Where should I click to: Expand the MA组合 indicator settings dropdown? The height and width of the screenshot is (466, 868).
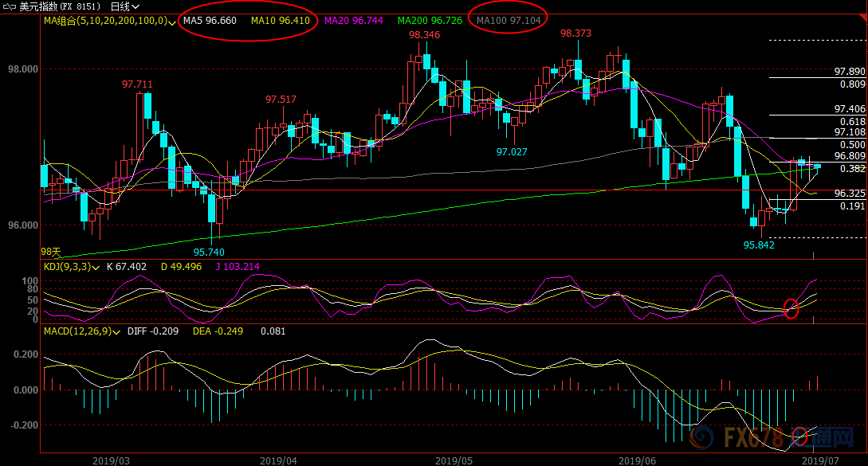(172, 22)
